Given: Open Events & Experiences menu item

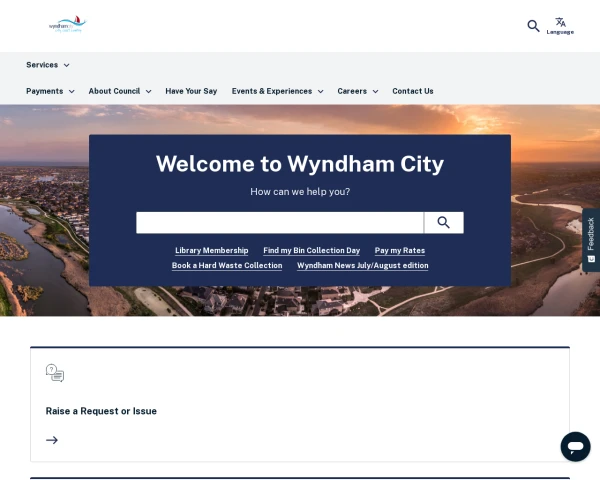Looking at the screenshot, I should pyautogui.click(x=272, y=91).
